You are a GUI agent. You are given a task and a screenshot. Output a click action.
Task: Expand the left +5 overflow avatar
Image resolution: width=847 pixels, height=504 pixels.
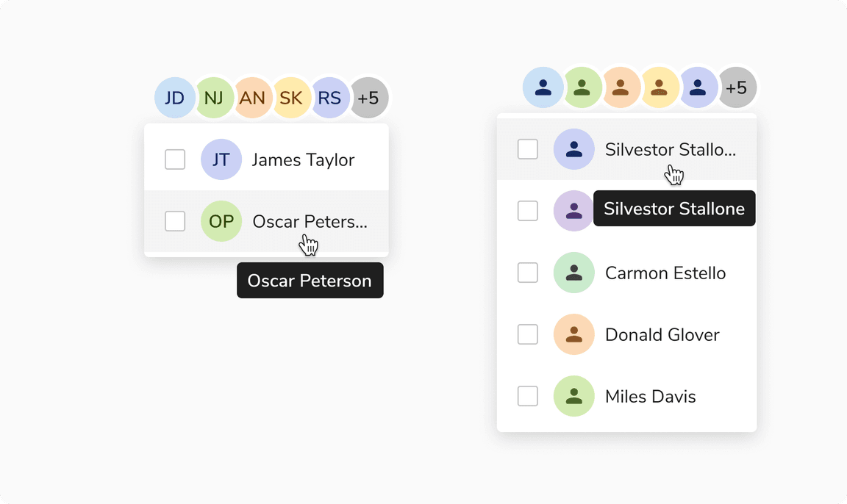point(369,98)
